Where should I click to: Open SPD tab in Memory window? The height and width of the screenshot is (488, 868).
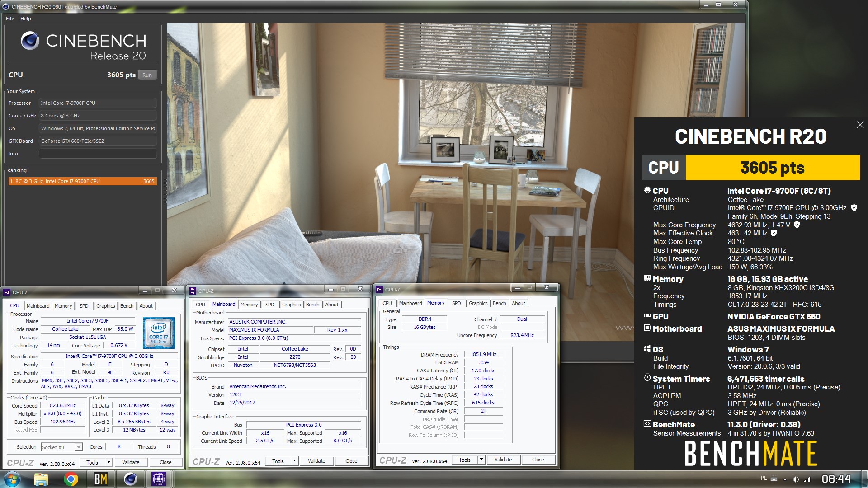[x=457, y=303]
